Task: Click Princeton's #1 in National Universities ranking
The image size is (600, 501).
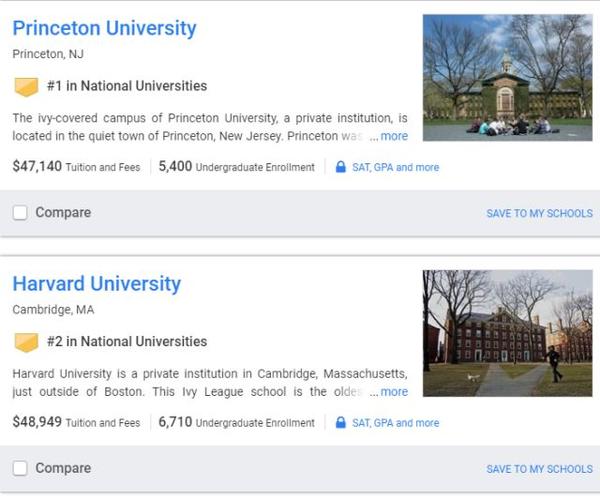Action: pyautogui.click(x=127, y=86)
